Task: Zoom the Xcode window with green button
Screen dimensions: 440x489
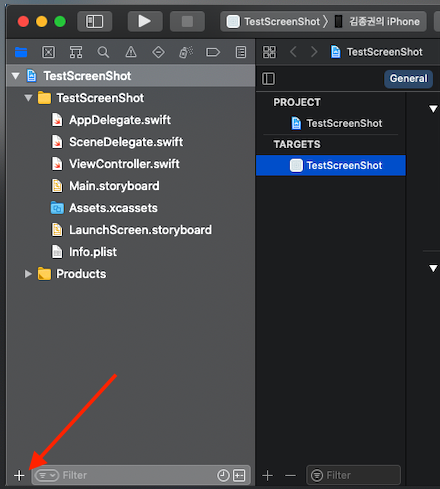Action: (x=60, y=21)
